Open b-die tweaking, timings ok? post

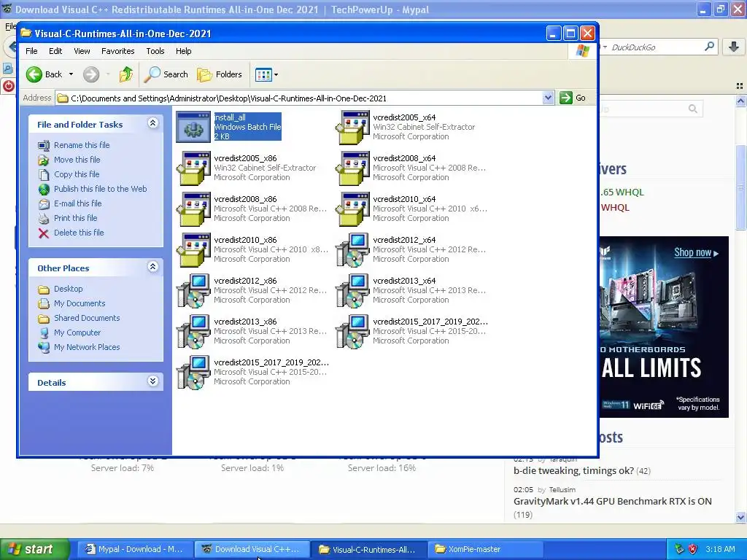coord(573,470)
